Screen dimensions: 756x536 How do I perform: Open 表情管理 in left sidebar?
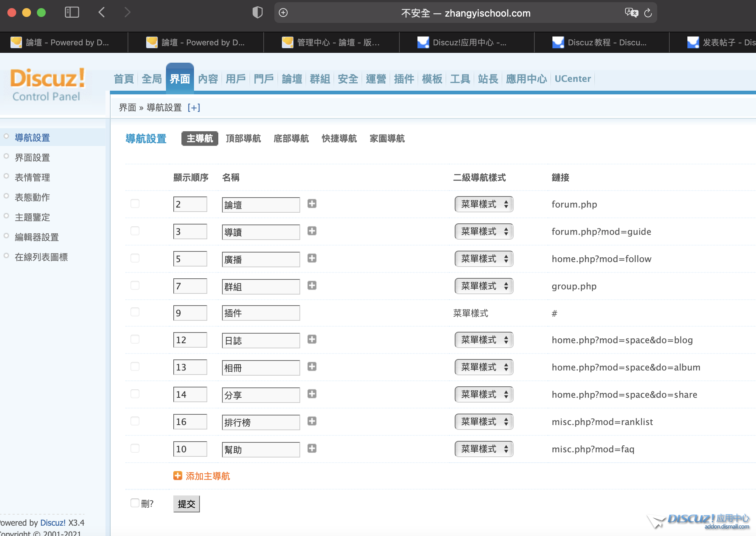pyautogui.click(x=32, y=178)
